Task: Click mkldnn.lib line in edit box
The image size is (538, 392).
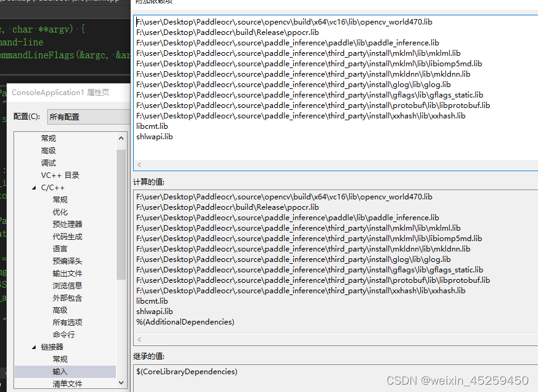Action: pos(303,74)
